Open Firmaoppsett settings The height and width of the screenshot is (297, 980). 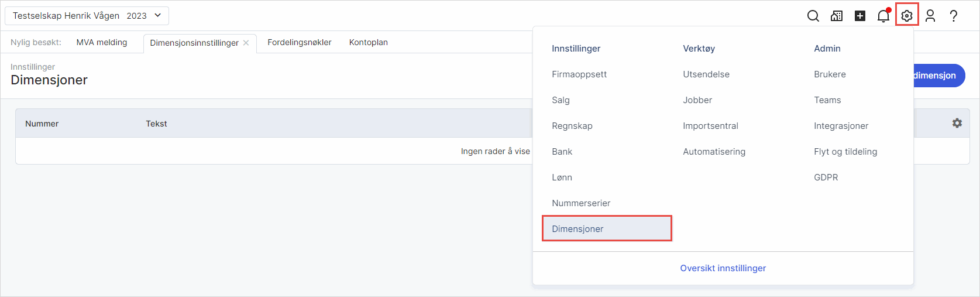[579, 74]
